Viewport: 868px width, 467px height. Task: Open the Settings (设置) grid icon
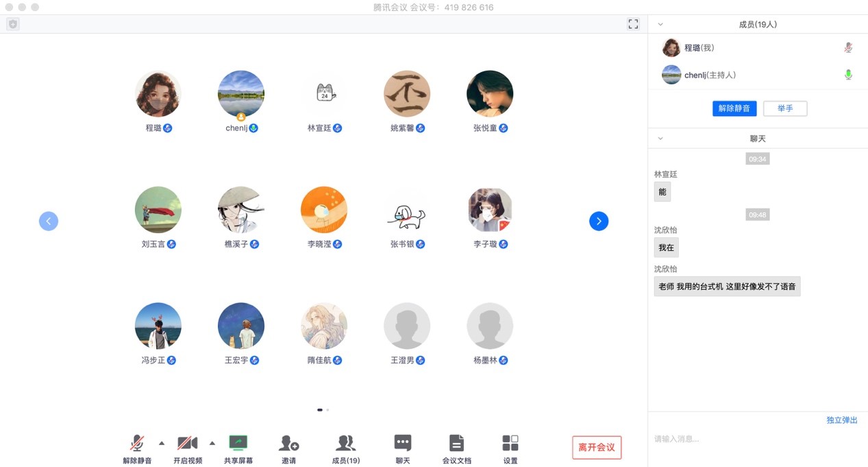[x=510, y=443]
